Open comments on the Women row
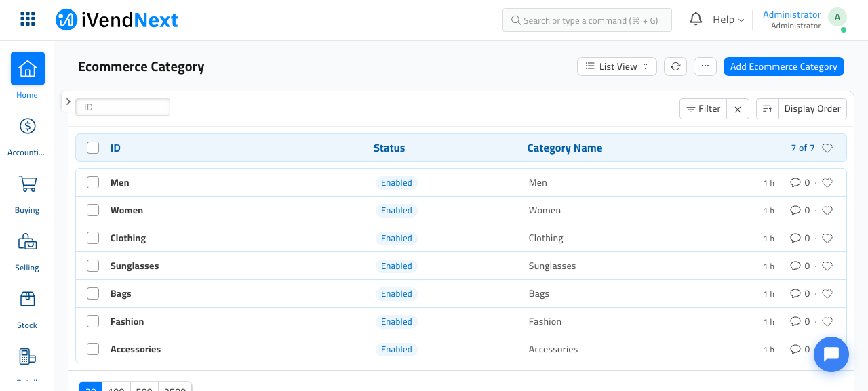868x391 pixels. pyautogui.click(x=800, y=211)
